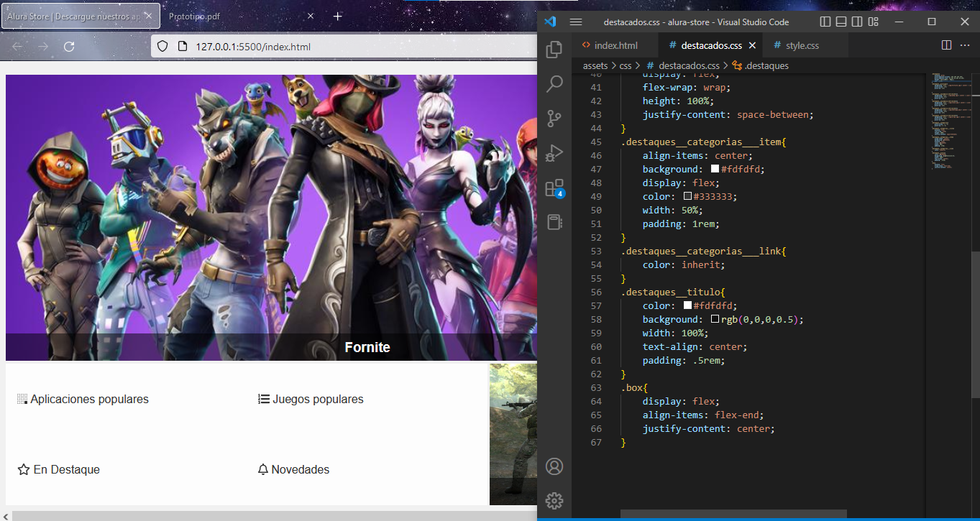Click line number 53 in the gutter
Screen dimensions: 980x521
pyautogui.click(x=595, y=251)
